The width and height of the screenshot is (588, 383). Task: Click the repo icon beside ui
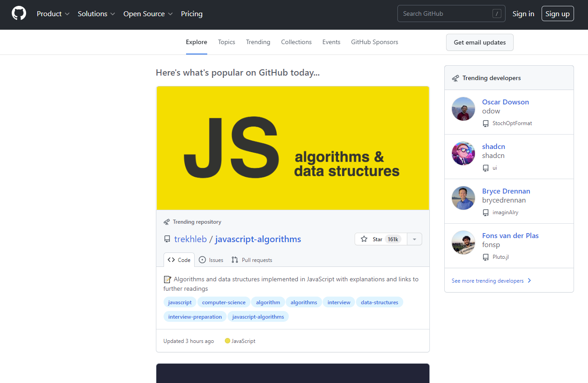pos(486,168)
